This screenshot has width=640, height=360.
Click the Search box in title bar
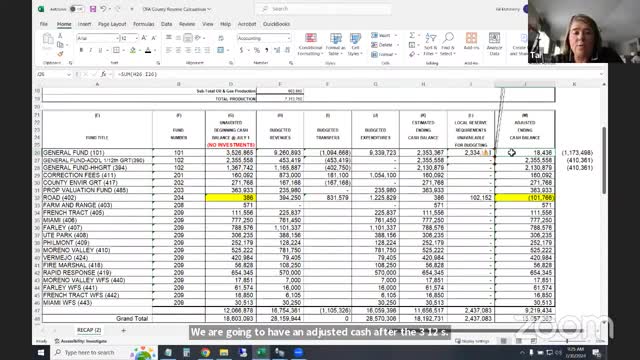pyautogui.click(x=324, y=9)
